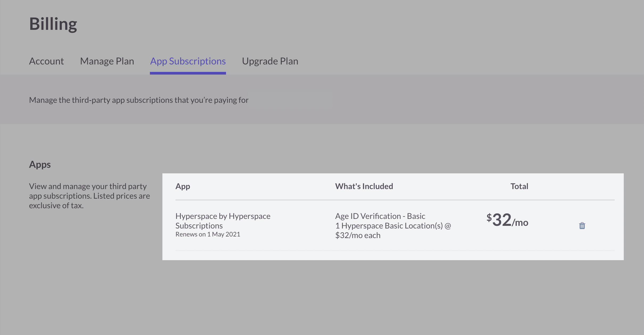Click the Renews on 1 May 2021 text
Image resolution: width=644 pixels, height=335 pixels.
(x=208, y=234)
